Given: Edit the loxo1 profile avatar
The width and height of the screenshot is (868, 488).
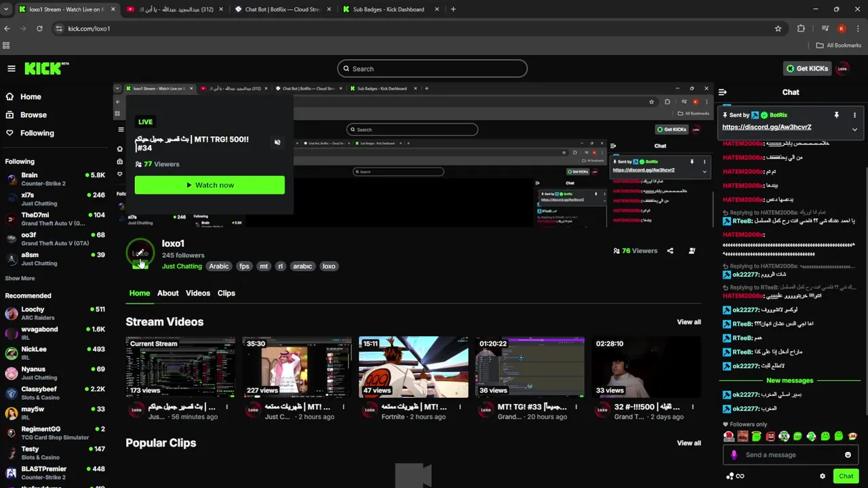Looking at the screenshot, I should (140, 253).
